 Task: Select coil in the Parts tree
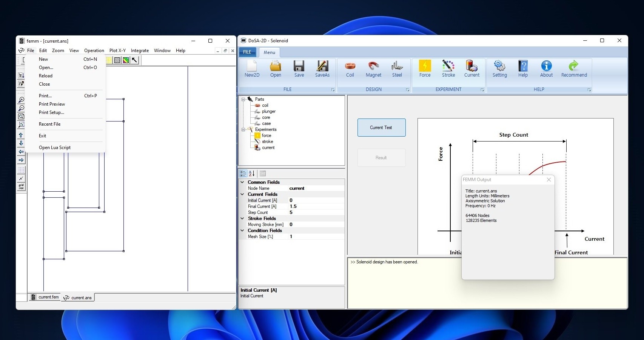265,105
